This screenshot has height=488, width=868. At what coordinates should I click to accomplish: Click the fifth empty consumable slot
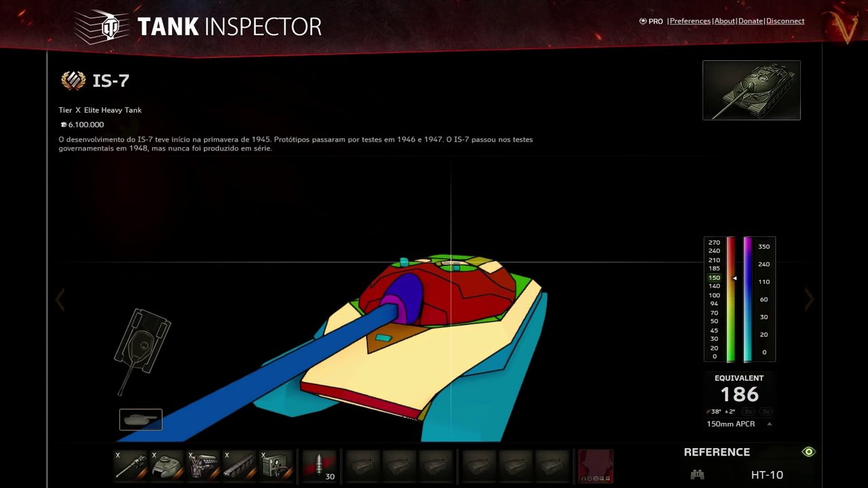pyautogui.click(x=515, y=466)
